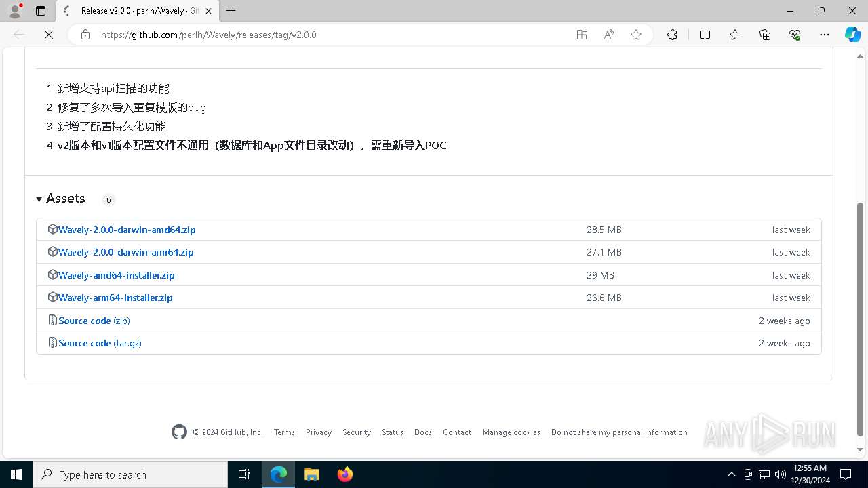Toggle Split screen view
This screenshot has width=868, height=488.
coord(705,35)
